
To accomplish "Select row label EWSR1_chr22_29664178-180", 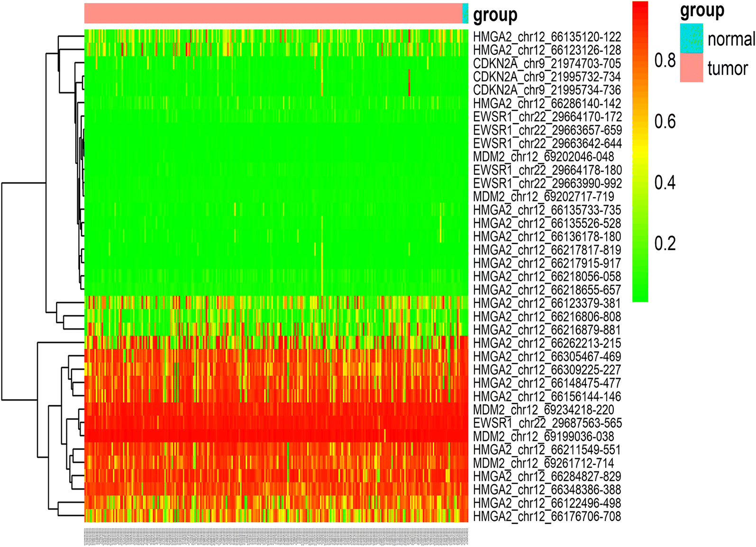I will 547,170.
